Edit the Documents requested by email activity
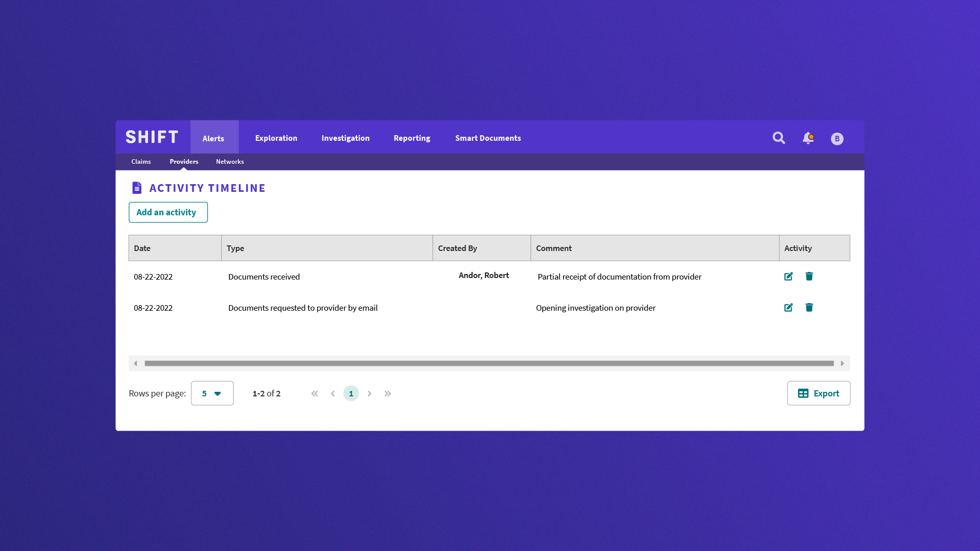980x551 pixels. pos(788,308)
